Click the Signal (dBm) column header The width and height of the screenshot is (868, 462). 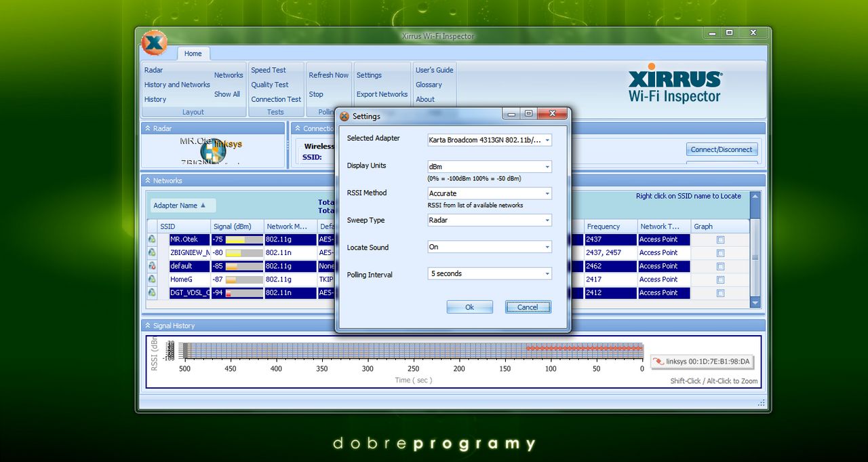coord(237,227)
